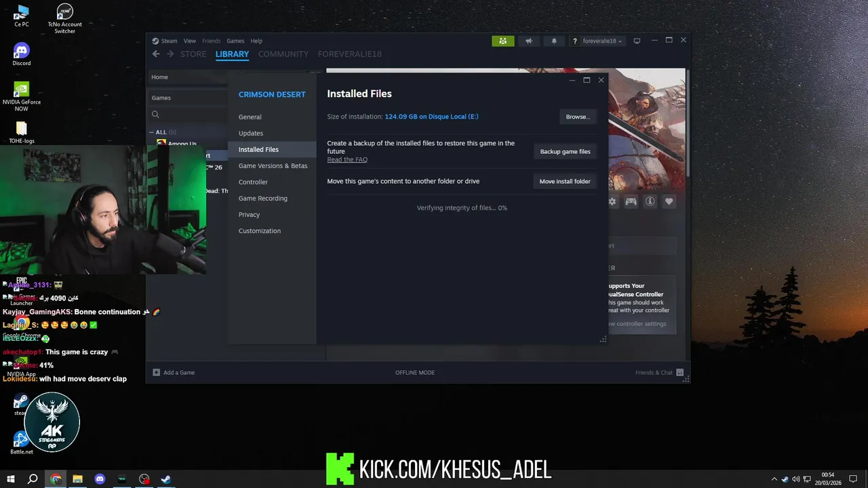This screenshot has height=488, width=868.
Task: Open the Games filter dropdown in the library
Action: tap(188, 98)
